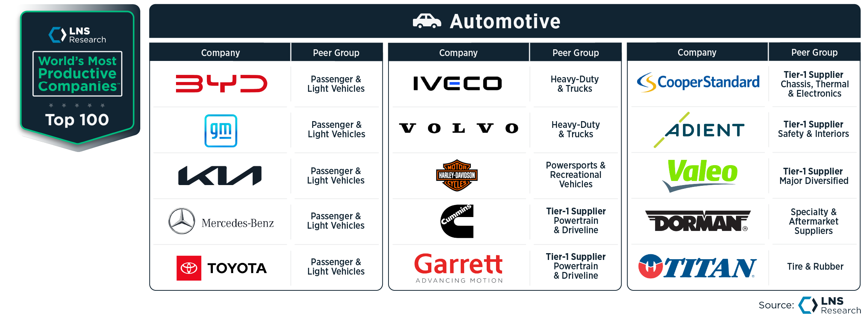The image size is (868, 328).
Task: Click the Toyota logo
Action: coord(222,268)
